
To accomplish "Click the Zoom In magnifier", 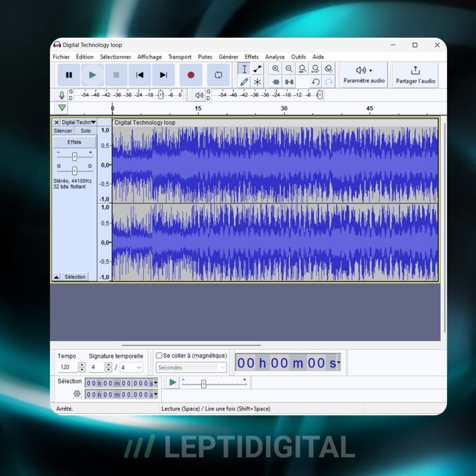I will click(x=276, y=69).
